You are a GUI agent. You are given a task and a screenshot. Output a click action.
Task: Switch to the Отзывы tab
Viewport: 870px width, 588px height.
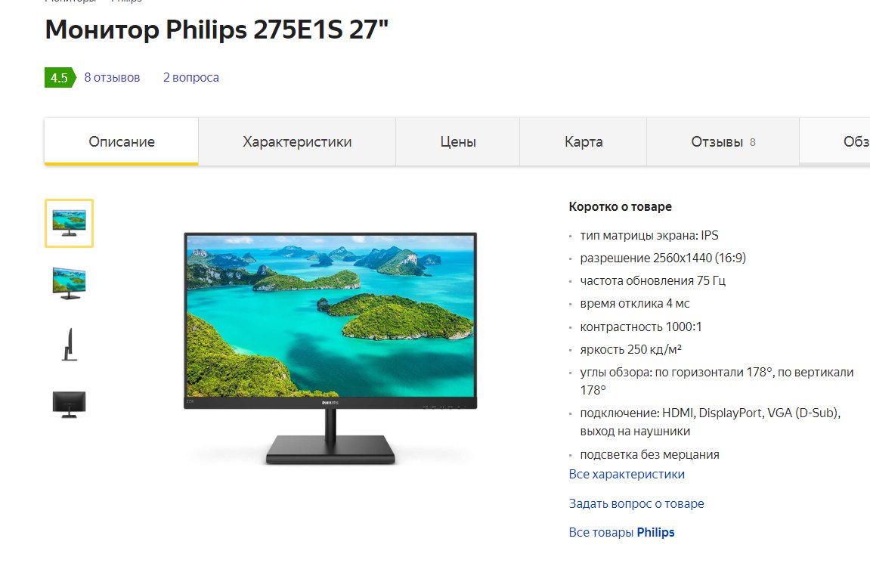click(x=723, y=142)
